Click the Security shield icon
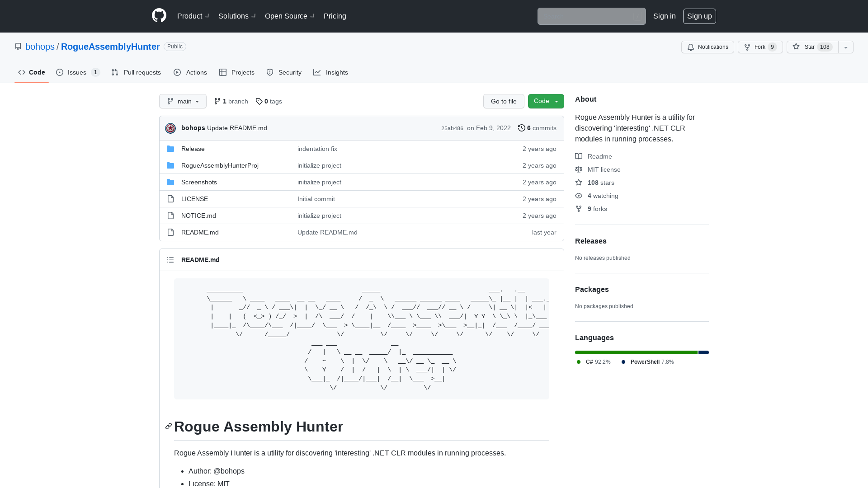Viewport: 868px width, 488px height. [270, 72]
